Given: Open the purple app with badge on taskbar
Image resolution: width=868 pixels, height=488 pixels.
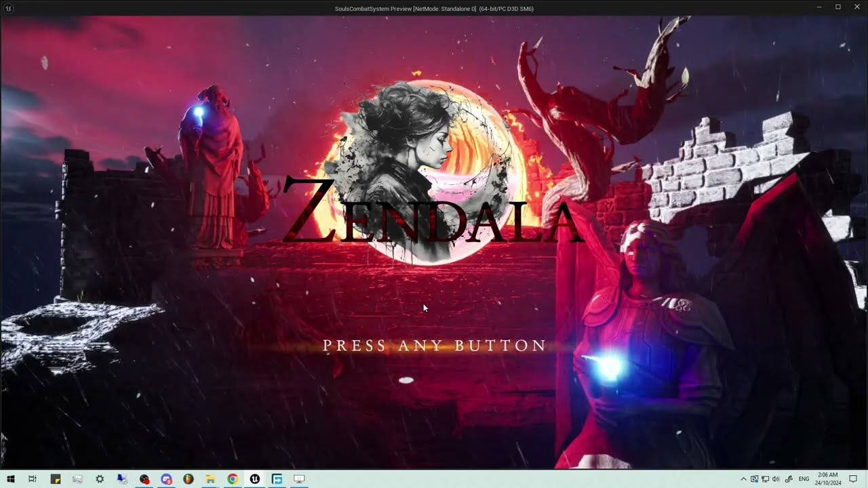Looking at the screenshot, I should tap(166, 479).
